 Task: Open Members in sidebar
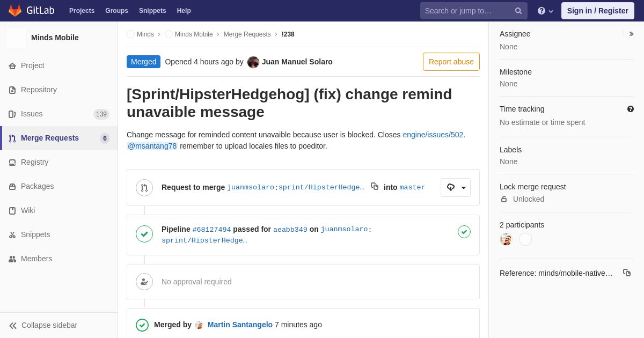tap(36, 259)
